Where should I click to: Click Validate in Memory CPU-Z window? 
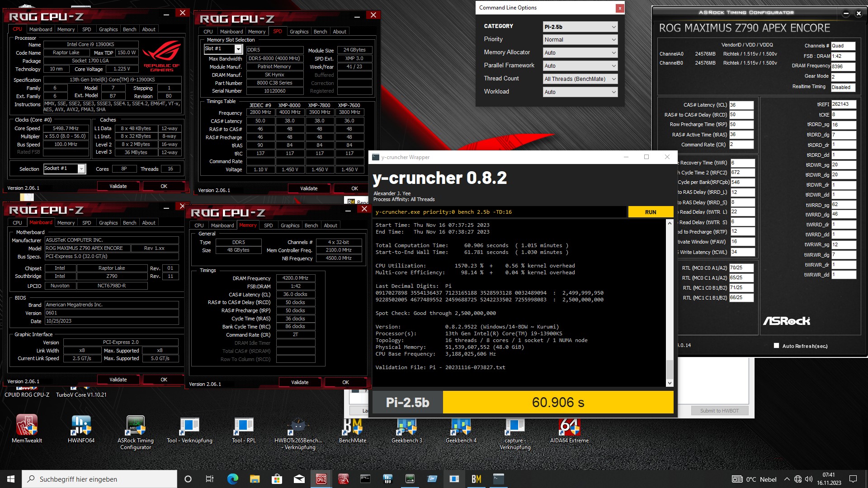(x=300, y=382)
